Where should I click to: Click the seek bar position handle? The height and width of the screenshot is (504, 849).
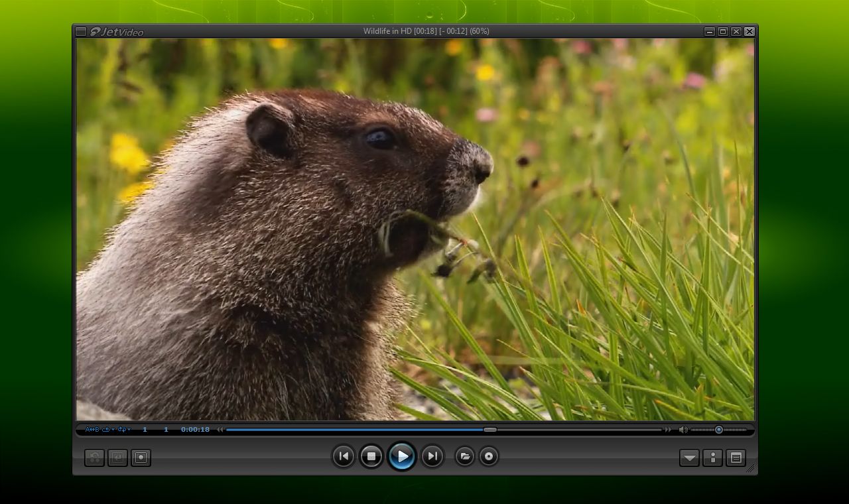click(x=490, y=430)
